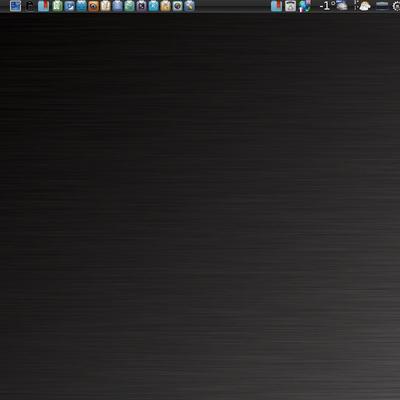Image resolution: width=400 pixels, height=400 pixels.
Task: Click the calendar applet beside network globe
Action: pyautogui.click(x=290, y=6)
